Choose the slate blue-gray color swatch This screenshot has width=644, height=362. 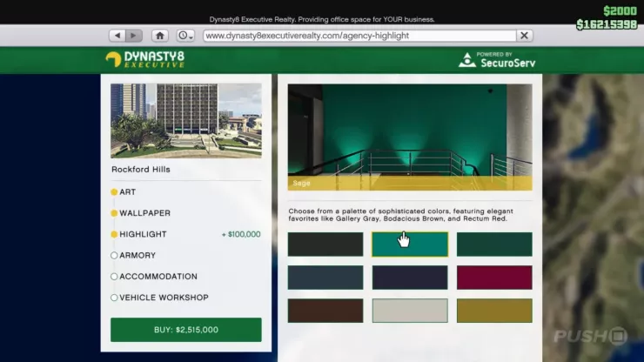pos(325,278)
